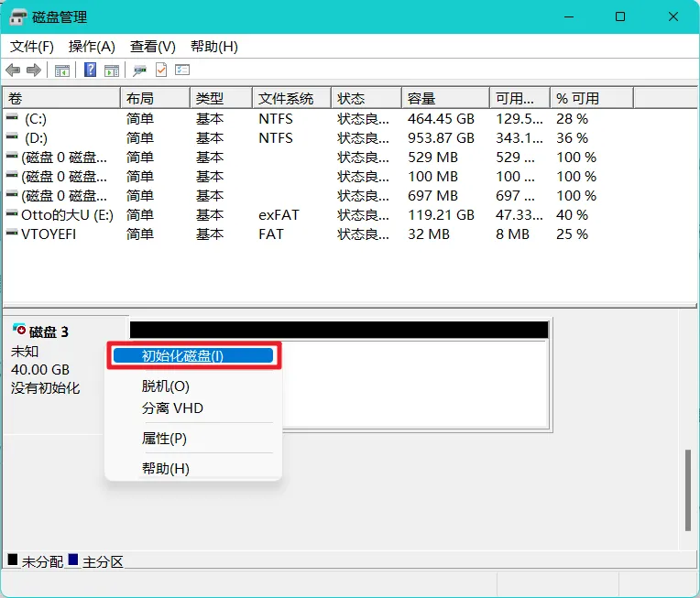Click the 8 MB free space cell
This screenshot has height=598, width=700.
[x=512, y=234]
